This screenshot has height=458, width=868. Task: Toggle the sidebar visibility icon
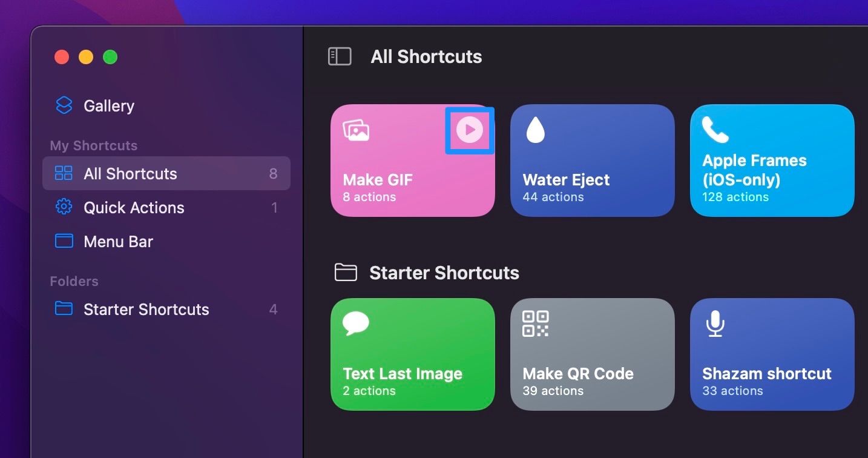click(340, 57)
